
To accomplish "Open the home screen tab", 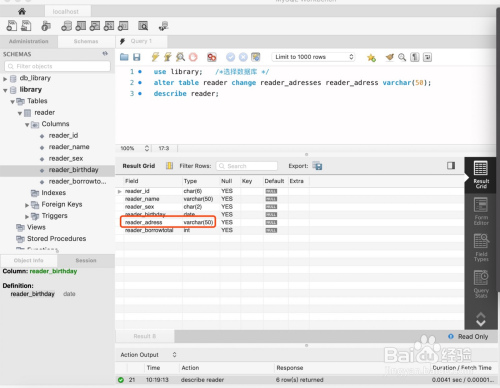I will (22, 11).
